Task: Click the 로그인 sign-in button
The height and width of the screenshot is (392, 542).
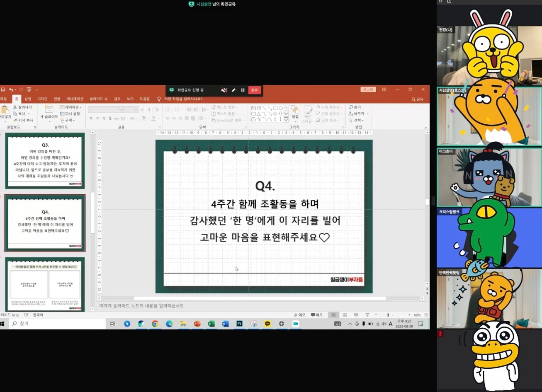Action: 368,90
